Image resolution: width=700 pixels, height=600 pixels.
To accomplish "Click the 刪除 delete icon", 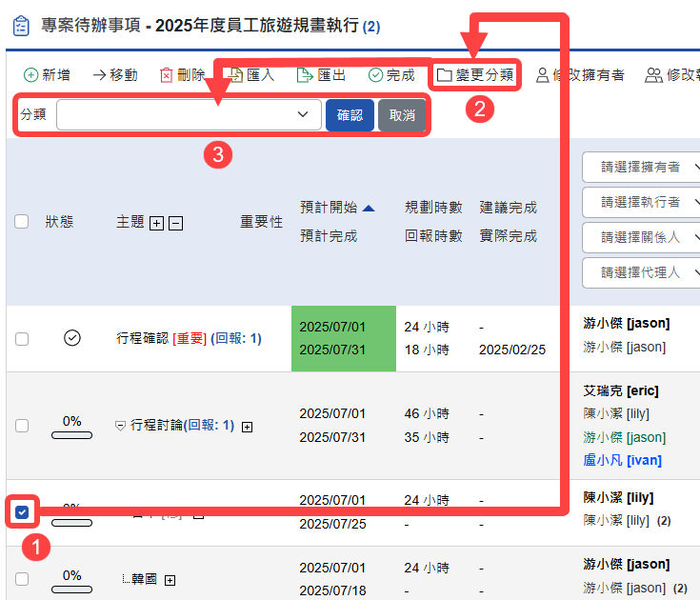I will [x=167, y=75].
